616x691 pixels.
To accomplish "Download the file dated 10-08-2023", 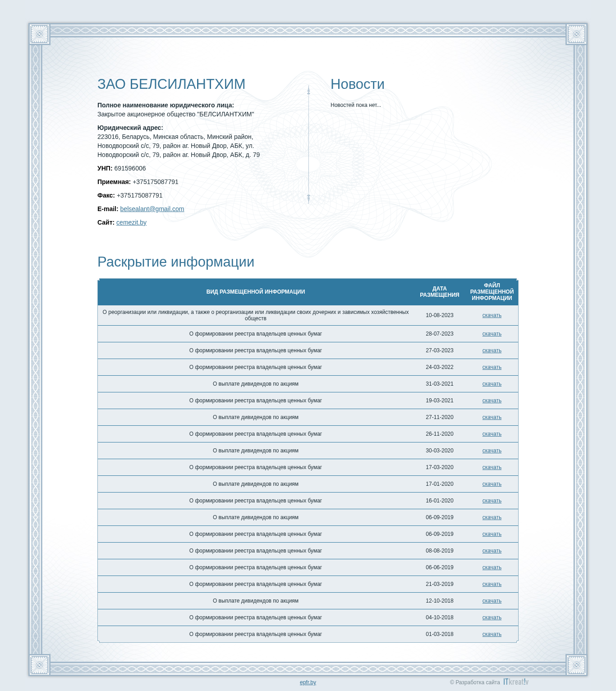I will click(492, 315).
